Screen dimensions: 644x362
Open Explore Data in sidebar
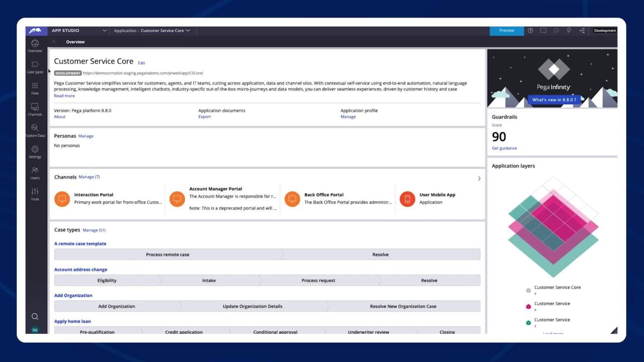35,130
